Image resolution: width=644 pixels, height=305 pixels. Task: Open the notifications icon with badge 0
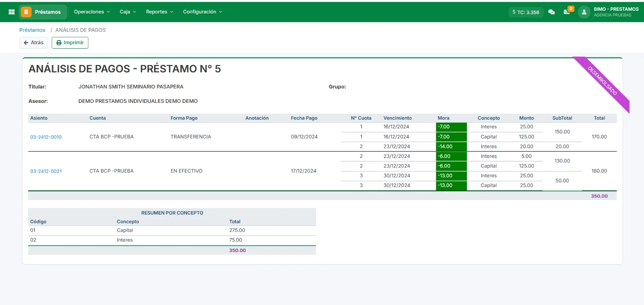point(567,11)
